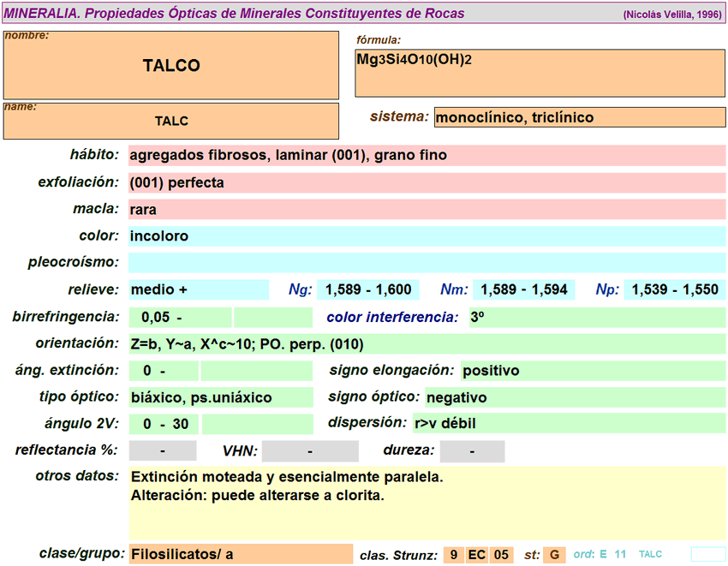Focus the color interferencia field showing 3º

pyautogui.click(x=596, y=318)
